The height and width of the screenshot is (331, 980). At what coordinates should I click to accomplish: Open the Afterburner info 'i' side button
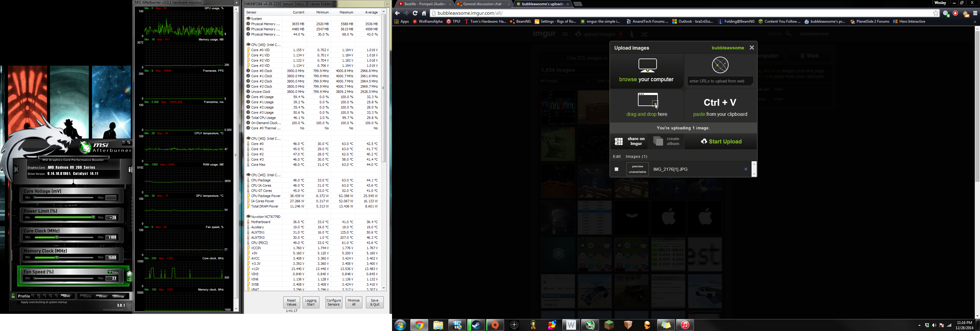click(x=130, y=169)
